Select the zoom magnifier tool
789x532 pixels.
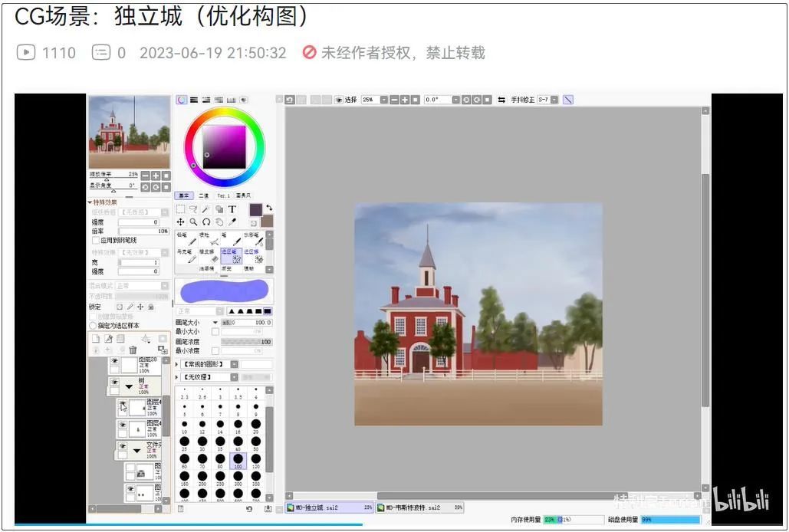193,222
